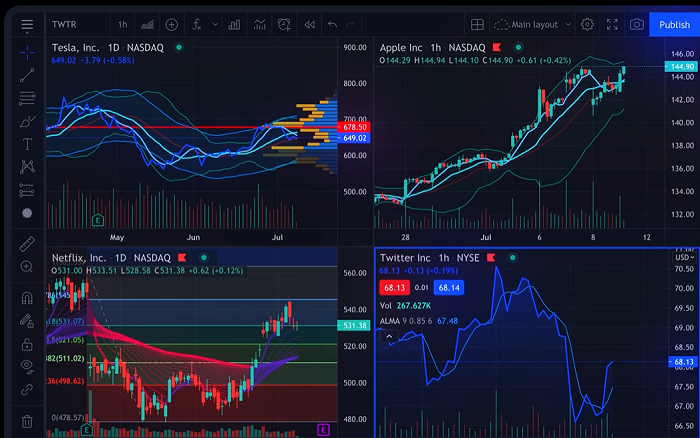Select the crosshair cursor tool
Screen dimensions: 700x438
27,52
